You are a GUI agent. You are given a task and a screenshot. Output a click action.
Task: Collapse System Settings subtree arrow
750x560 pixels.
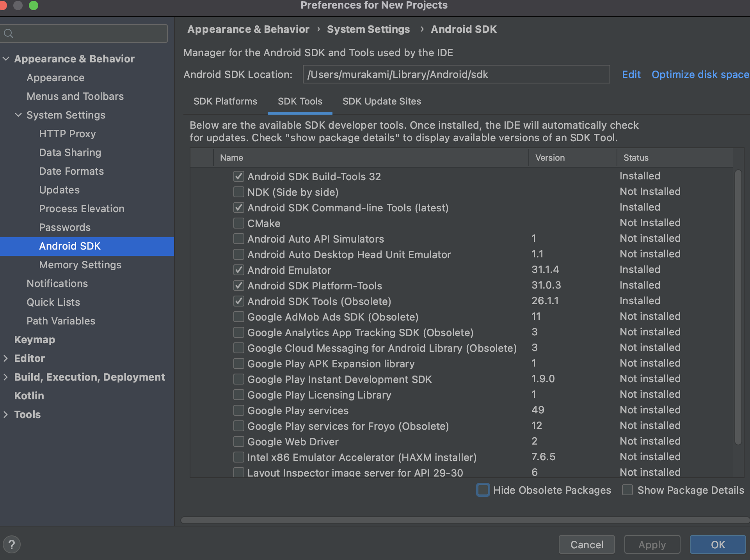18,115
